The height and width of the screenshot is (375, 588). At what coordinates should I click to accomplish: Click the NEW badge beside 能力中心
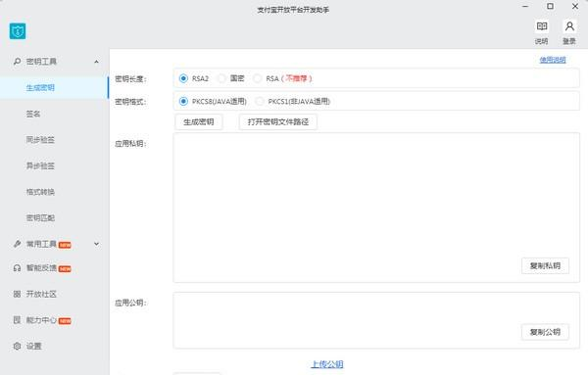tap(65, 321)
